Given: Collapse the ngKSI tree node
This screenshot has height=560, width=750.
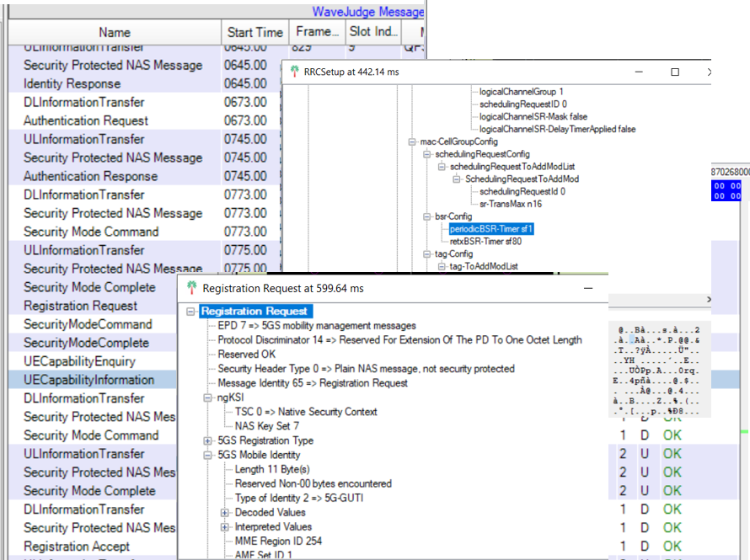Looking at the screenshot, I should click(x=208, y=397).
